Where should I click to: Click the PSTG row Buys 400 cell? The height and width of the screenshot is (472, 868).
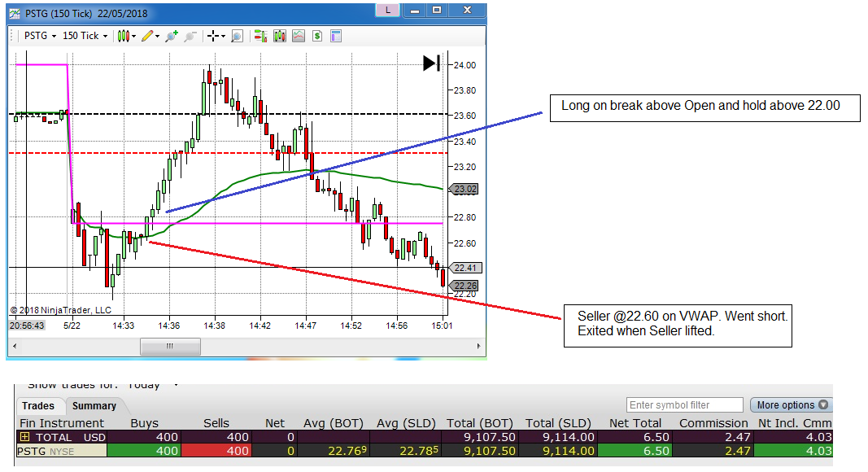(x=144, y=451)
